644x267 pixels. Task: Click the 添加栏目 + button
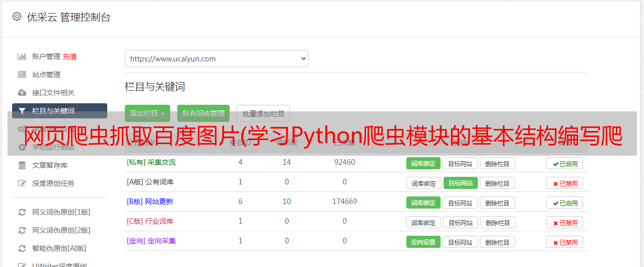point(148,113)
